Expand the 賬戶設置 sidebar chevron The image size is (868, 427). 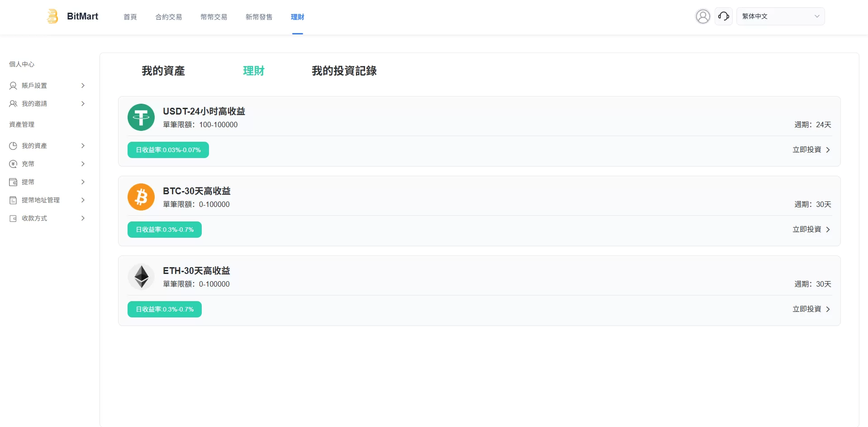[x=83, y=86]
